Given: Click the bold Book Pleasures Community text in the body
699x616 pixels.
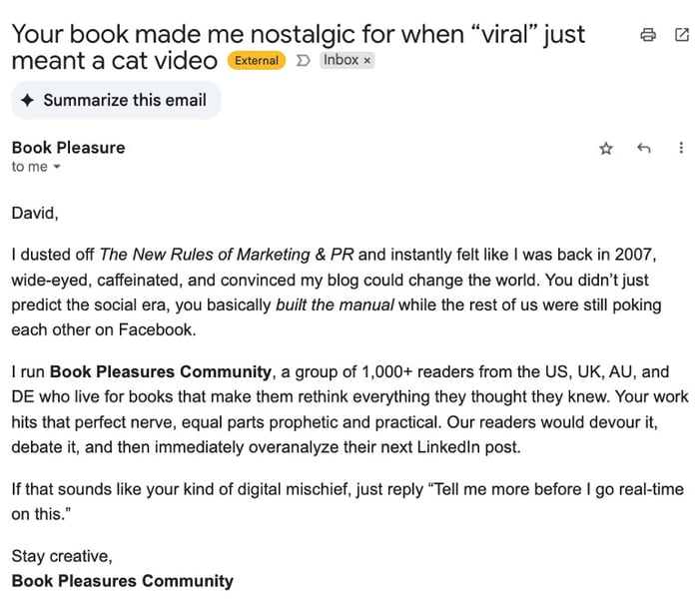Looking at the screenshot, I should click(160, 372).
